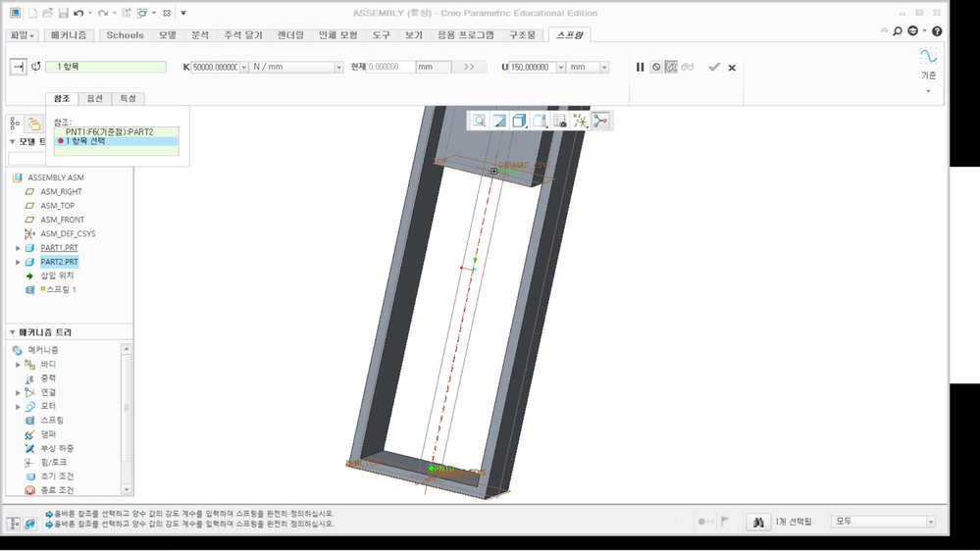Expand PART1.PRT in model tree
The height and width of the screenshot is (551, 980).
18,248
